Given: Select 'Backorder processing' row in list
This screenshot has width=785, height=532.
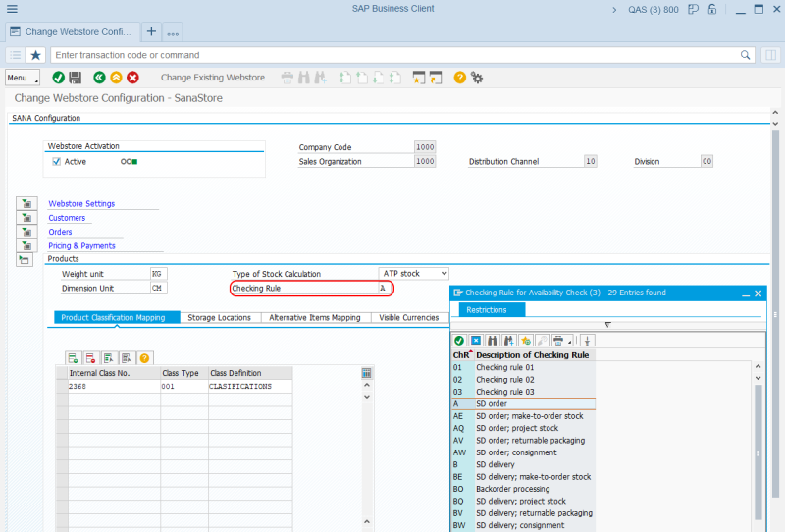Looking at the screenshot, I should tap(523, 489).
